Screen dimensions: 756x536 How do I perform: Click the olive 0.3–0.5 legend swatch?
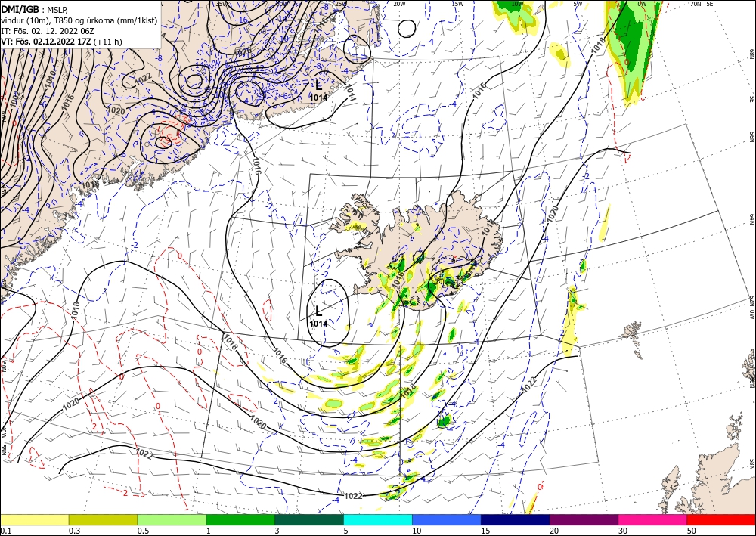[103, 519]
